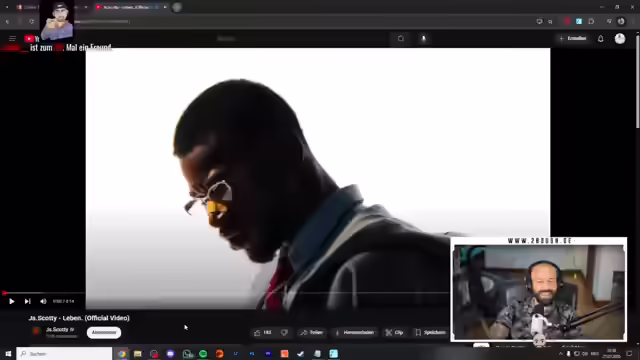
Task: Open the YouTube hamburger guide menu
Action: pyautogui.click(x=12, y=39)
